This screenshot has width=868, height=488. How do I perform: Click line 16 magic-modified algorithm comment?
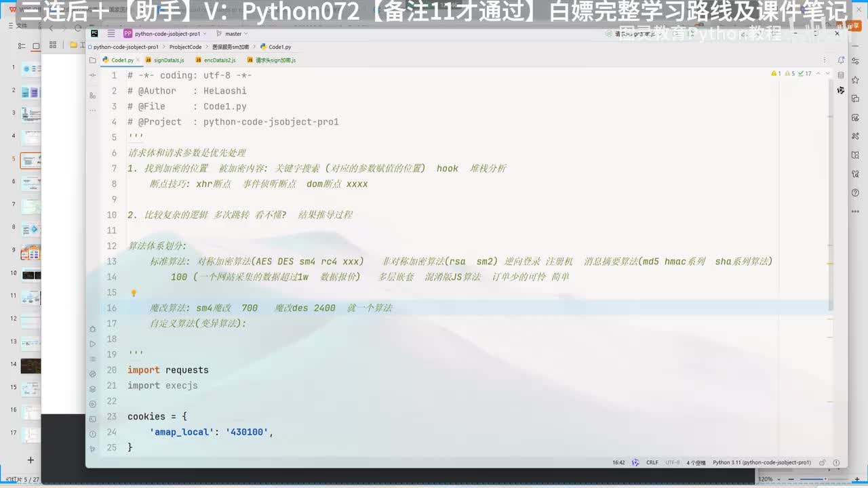click(x=271, y=308)
